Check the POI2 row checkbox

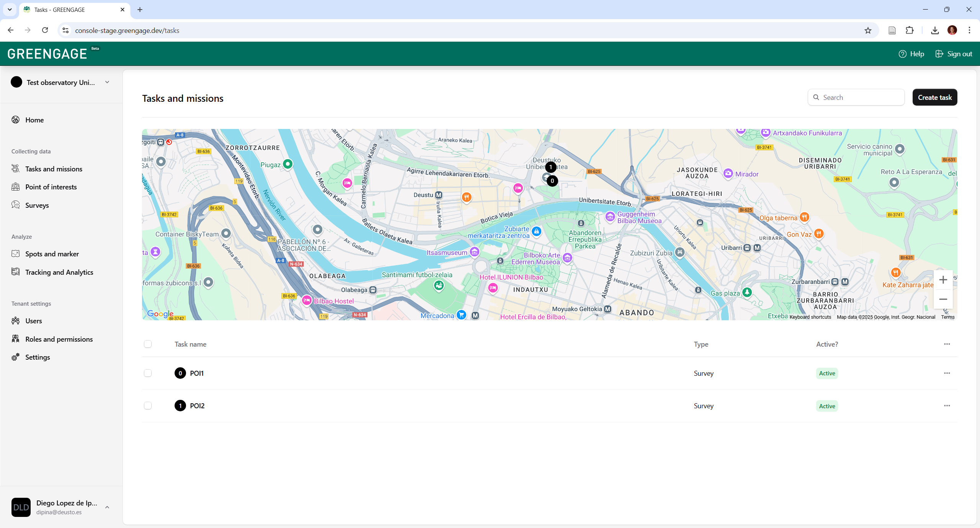point(148,406)
